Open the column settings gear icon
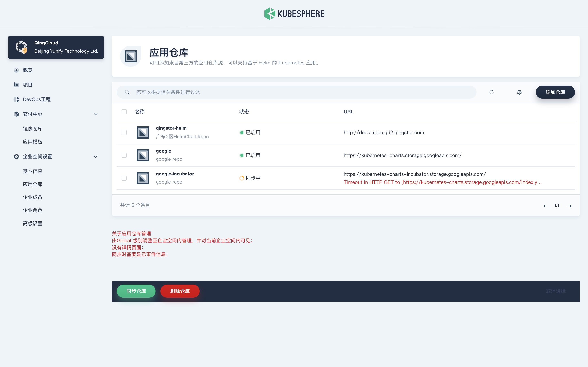Image resolution: width=588 pixels, height=367 pixels. (519, 92)
